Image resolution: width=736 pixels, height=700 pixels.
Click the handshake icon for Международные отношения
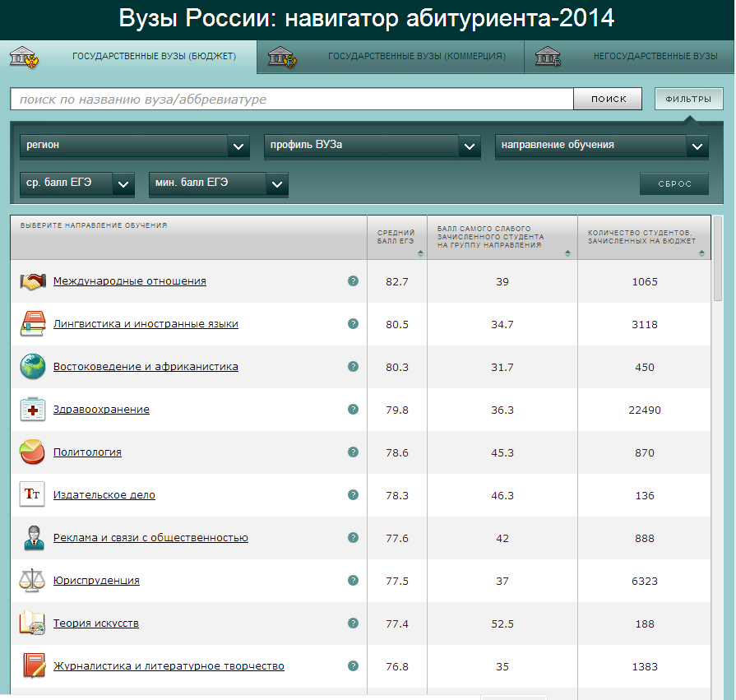pos(33,281)
